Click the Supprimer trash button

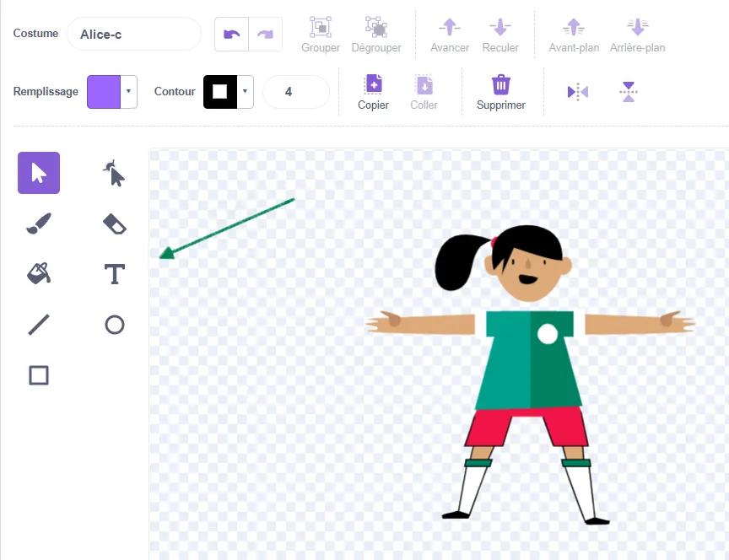point(500,92)
